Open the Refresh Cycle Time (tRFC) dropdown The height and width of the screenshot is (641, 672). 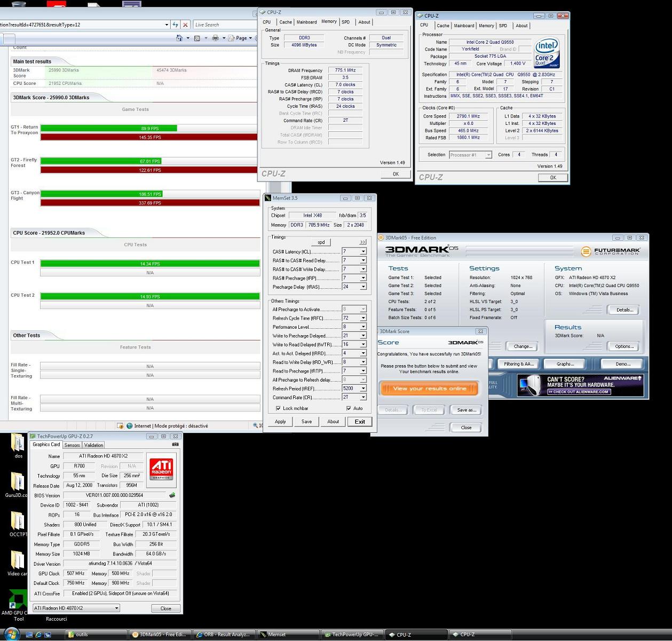(363, 318)
